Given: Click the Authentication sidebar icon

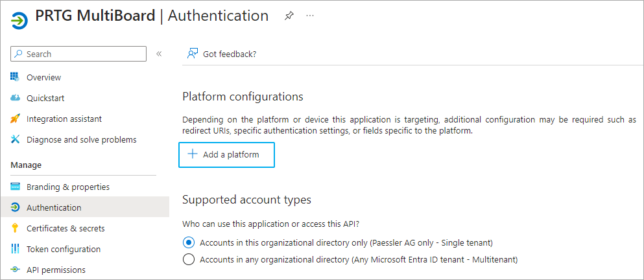Looking at the screenshot, I should 15,207.
